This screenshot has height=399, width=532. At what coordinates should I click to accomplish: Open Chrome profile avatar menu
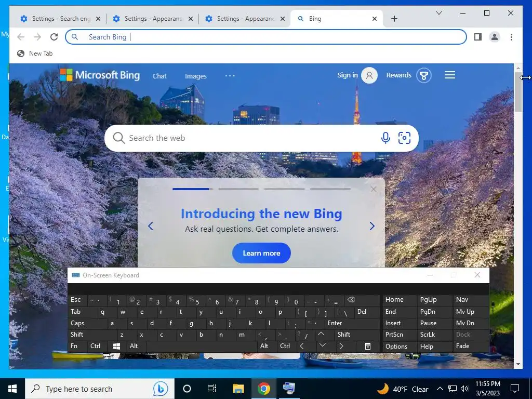point(495,37)
